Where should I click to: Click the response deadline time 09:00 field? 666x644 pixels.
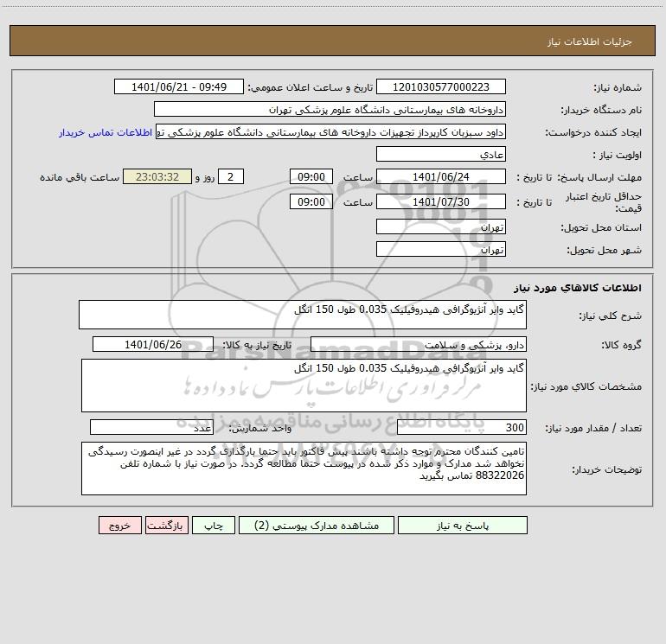[311, 176]
